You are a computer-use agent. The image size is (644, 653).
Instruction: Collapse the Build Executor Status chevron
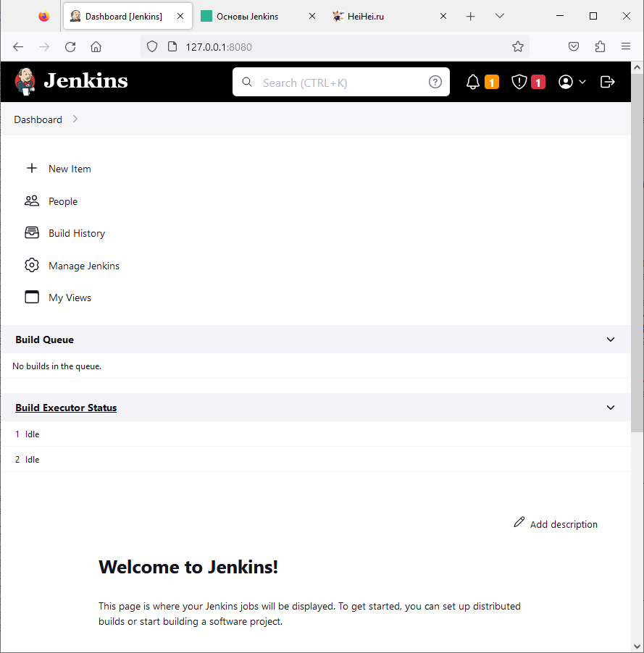point(611,408)
